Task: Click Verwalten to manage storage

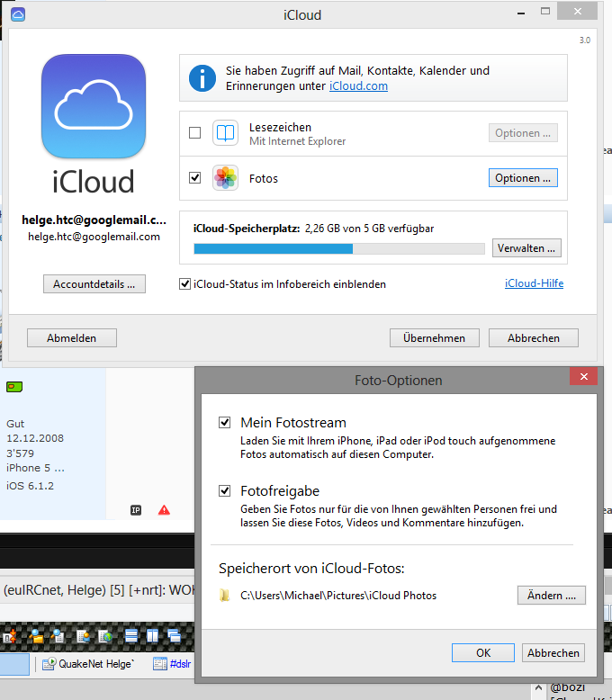Action: point(526,247)
